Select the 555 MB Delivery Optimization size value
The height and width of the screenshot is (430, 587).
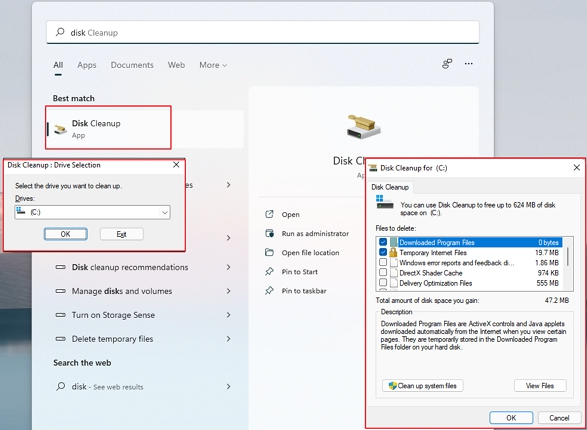tap(547, 283)
